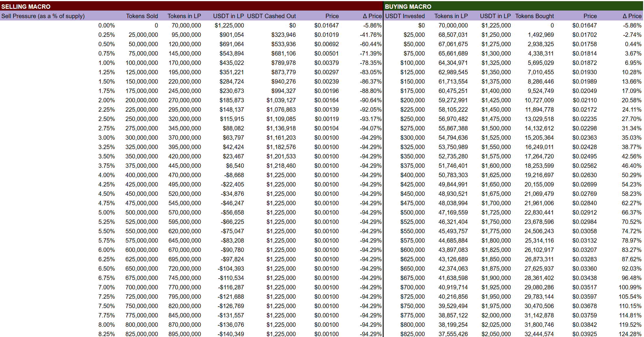Select the 895,000,000 Tokens in LP cell
Image resolution: width=644 pixels, height=337 pixels.
185,334
